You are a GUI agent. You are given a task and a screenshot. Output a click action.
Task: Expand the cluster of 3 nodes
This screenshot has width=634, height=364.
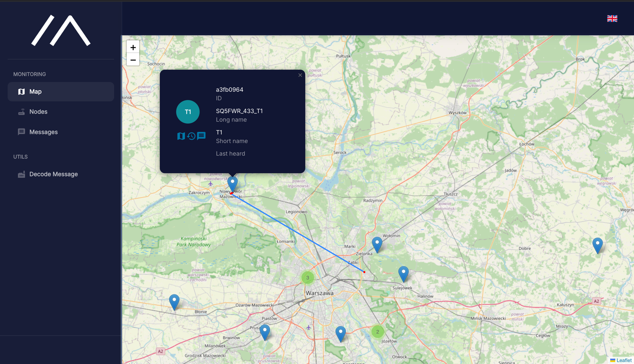click(x=308, y=278)
